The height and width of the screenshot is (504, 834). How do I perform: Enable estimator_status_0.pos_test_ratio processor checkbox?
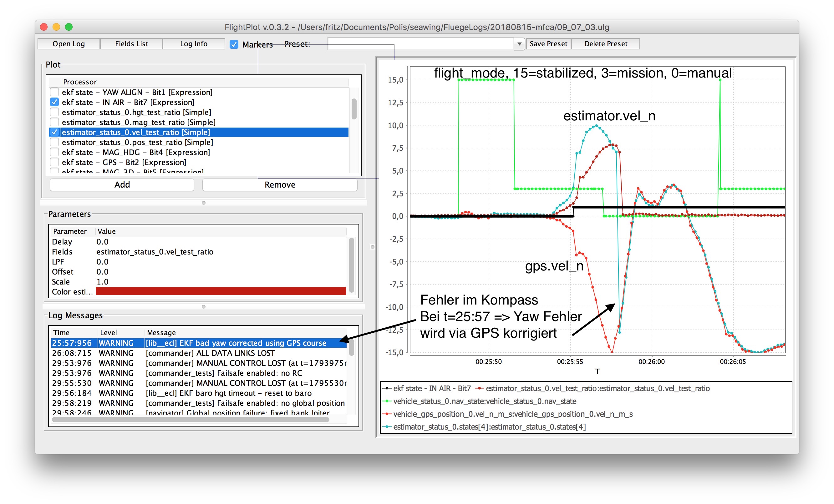coord(54,142)
